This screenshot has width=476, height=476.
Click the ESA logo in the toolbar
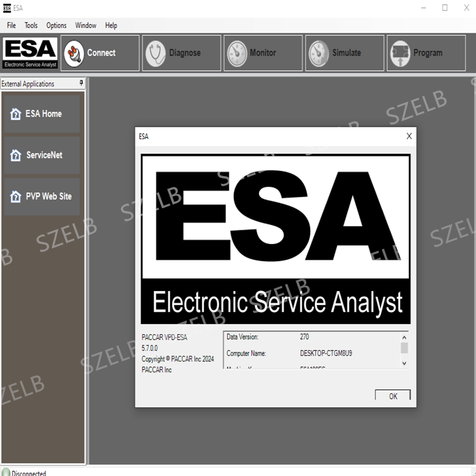tap(30, 53)
